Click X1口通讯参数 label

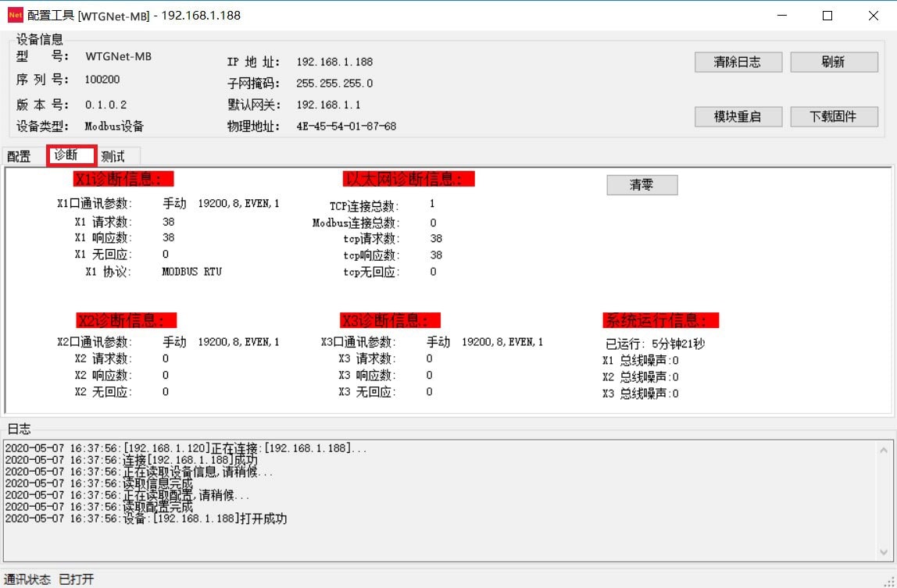point(95,204)
